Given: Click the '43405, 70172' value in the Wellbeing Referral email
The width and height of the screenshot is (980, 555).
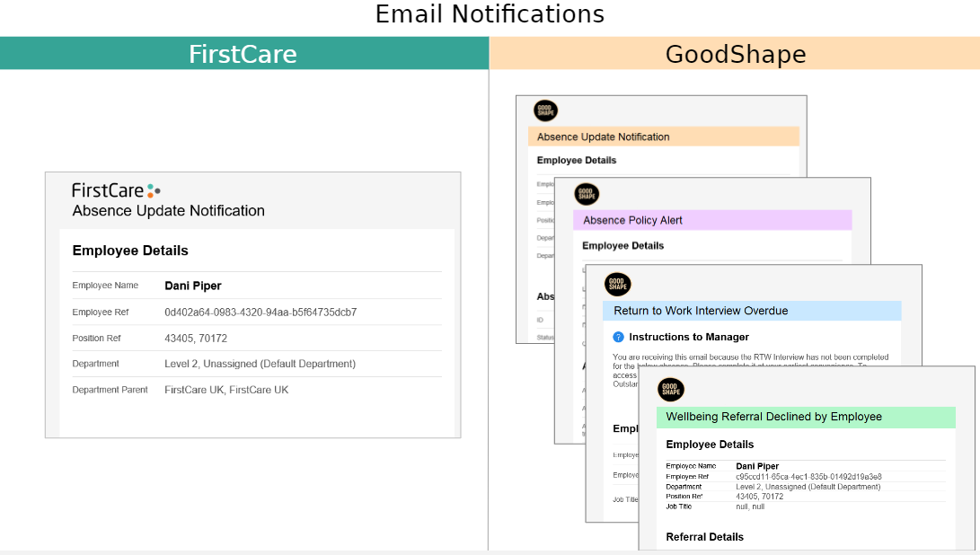Looking at the screenshot, I should point(759,497).
